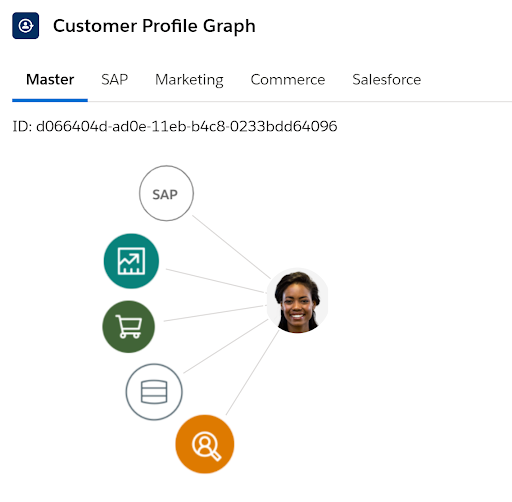Open the teal marketing analytics chart node

(x=131, y=261)
